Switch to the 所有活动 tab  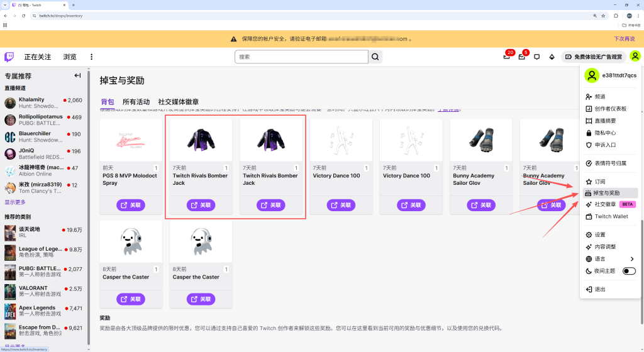(136, 102)
